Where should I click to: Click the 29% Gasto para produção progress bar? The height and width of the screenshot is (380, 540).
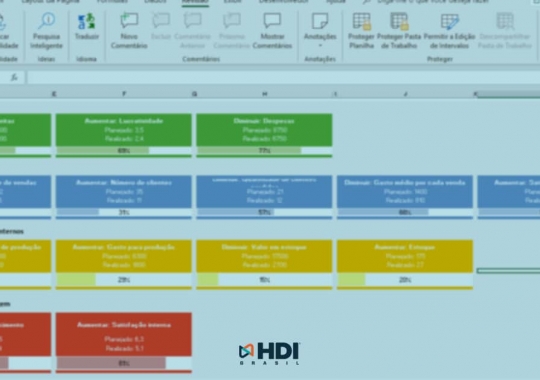124,280
